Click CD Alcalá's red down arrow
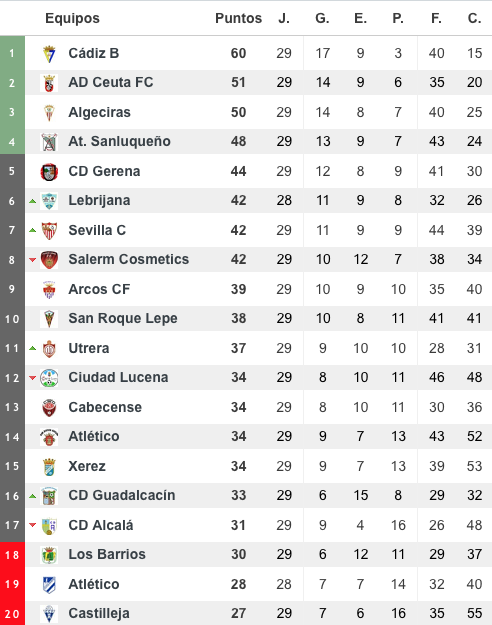This screenshot has height=625, width=492. tap(33, 525)
